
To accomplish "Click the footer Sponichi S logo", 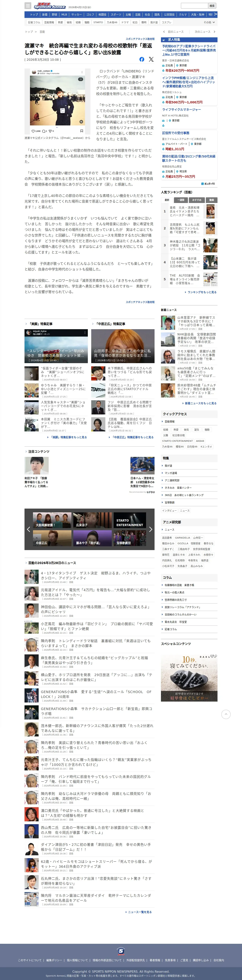I will pos(121,952).
